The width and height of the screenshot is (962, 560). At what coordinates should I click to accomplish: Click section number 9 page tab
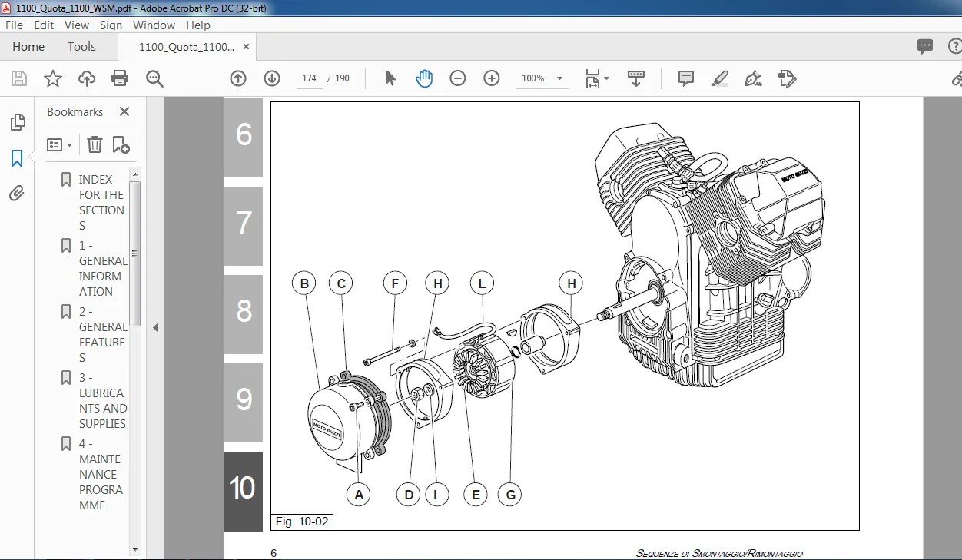click(x=244, y=401)
